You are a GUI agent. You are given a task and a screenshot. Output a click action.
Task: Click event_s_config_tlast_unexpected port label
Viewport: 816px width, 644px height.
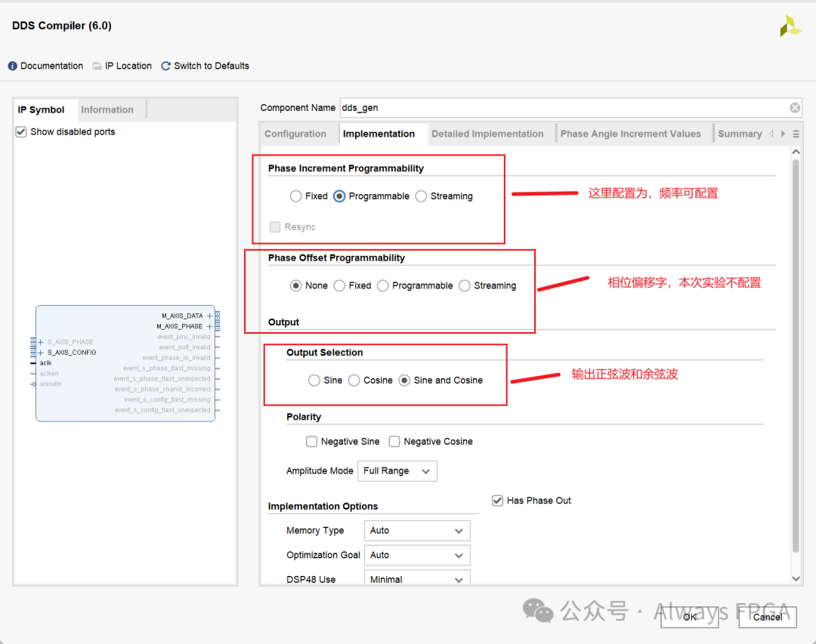point(162,410)
